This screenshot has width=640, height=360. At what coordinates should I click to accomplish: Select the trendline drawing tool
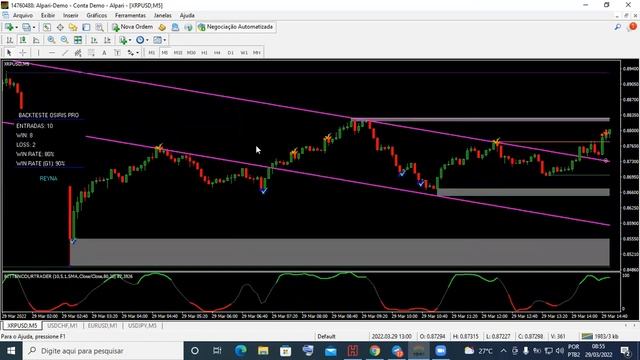click(x=65, y=53)
